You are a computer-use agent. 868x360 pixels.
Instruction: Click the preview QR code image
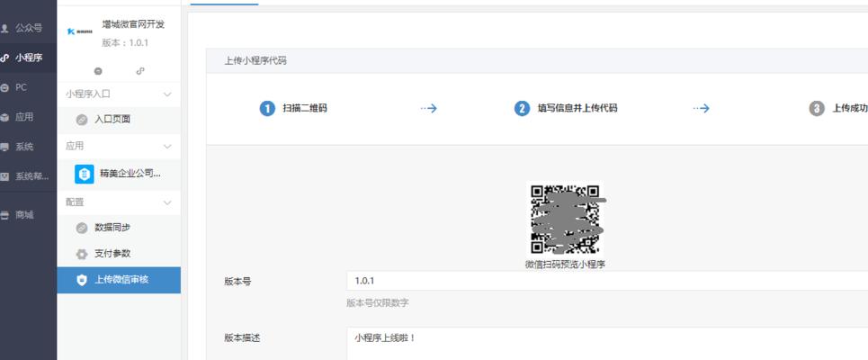pos(565,220)
